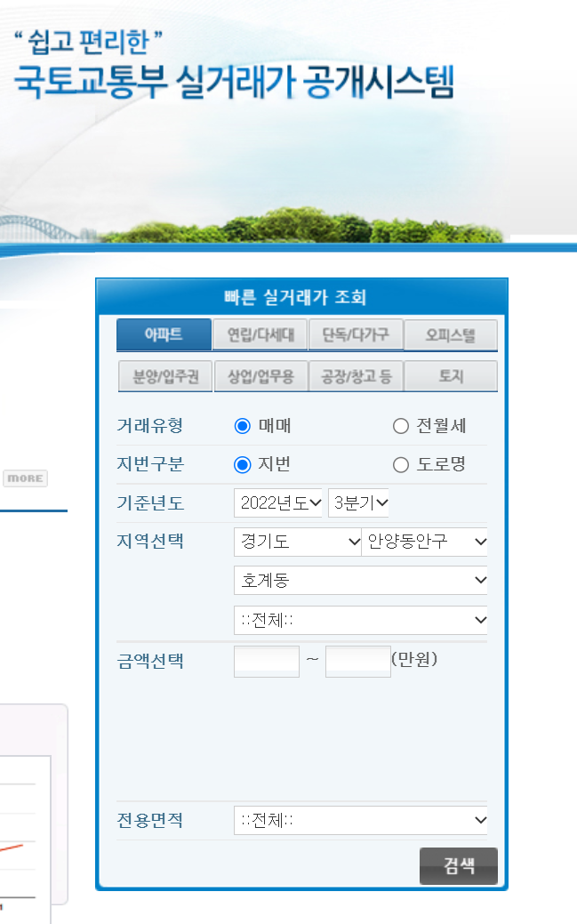Choose the 도로명 address option
The image size is (577, 924).
[x=401, y=465]
